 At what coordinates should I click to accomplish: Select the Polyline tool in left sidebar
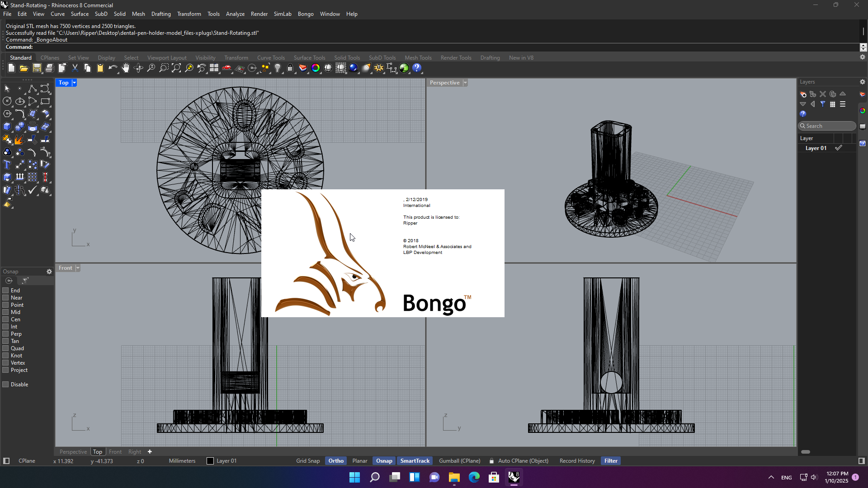[x=33, y=89]
